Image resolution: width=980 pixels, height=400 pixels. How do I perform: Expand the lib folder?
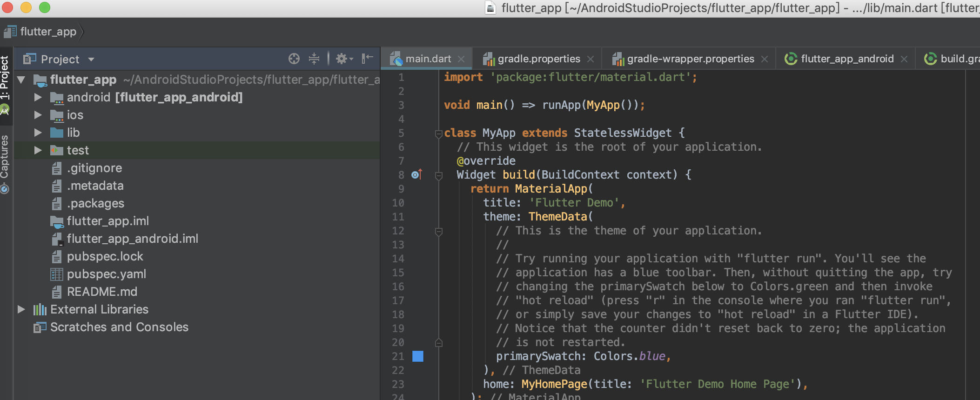pos(38,133)
